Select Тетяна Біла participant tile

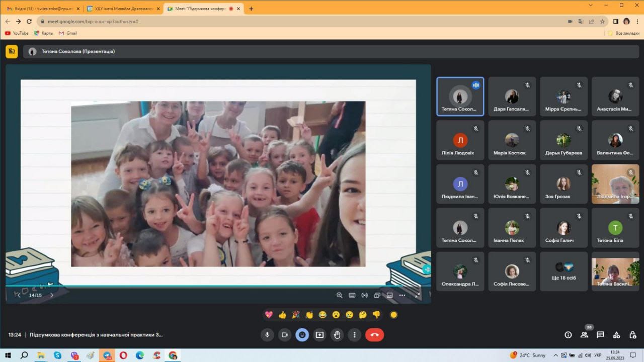pyautogui.click(x=615, y=228)
